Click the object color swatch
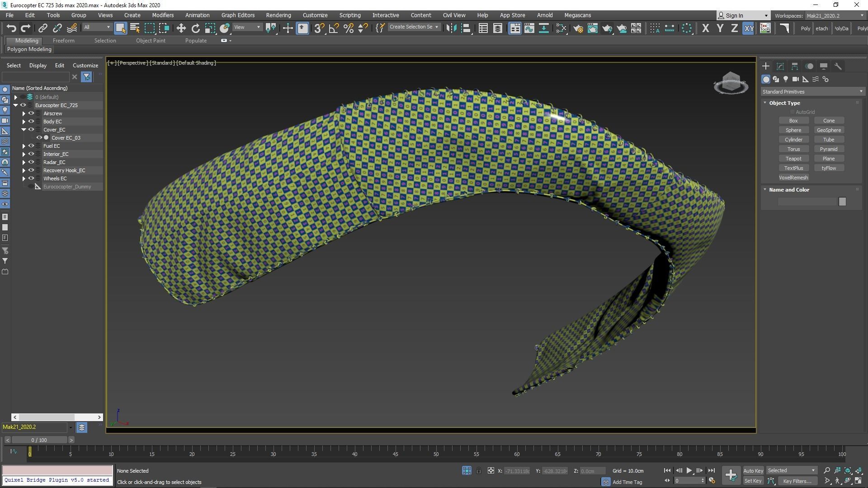This screenshot has width=868, height=488. (842, 202)
